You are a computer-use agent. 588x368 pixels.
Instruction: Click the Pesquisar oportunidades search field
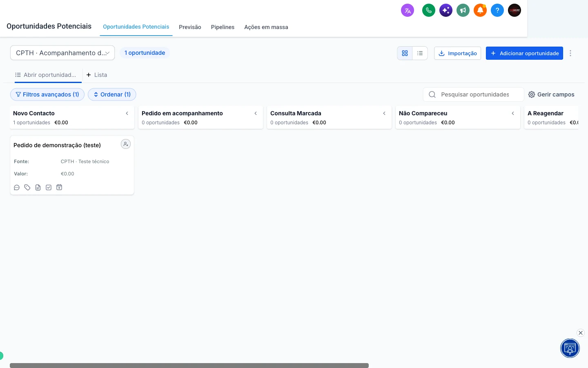474,94
